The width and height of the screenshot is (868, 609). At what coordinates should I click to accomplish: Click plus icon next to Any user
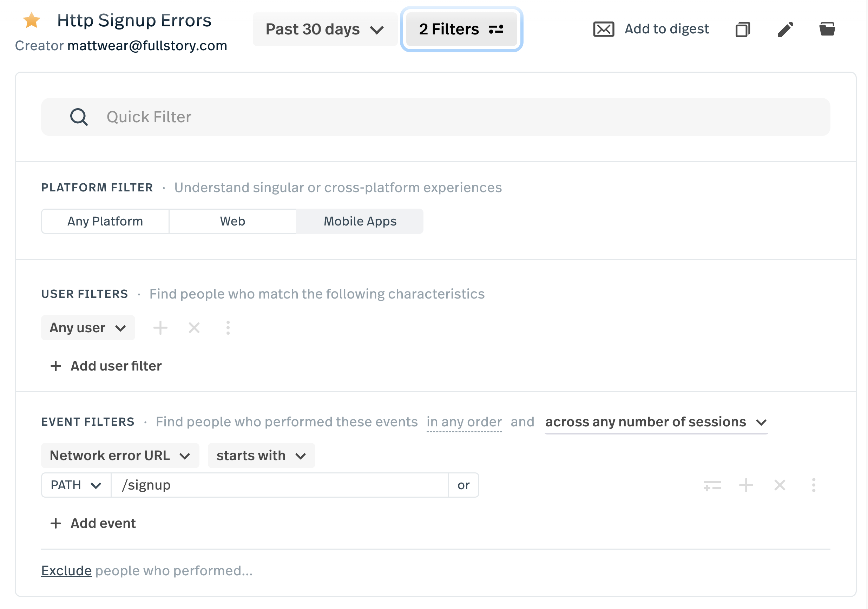click(160, 328)
